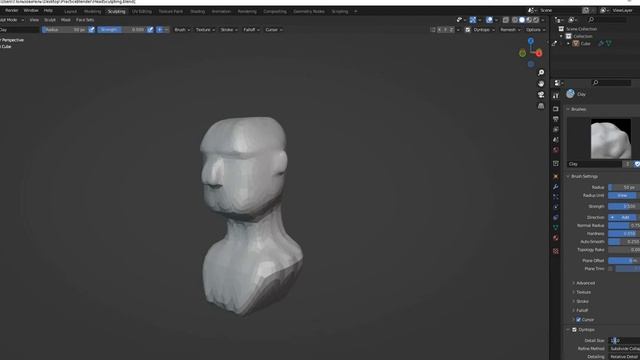
Task: Open the View Layer properties tab icon
Action: 556,129
